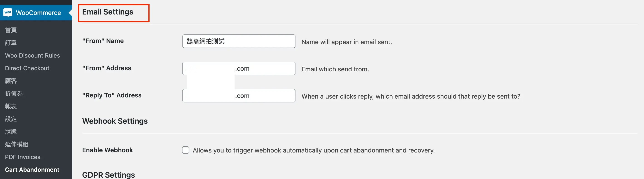Screen dimensions: 644x179
Task: Open the 訂單 orders page
Action: point(11,43)
